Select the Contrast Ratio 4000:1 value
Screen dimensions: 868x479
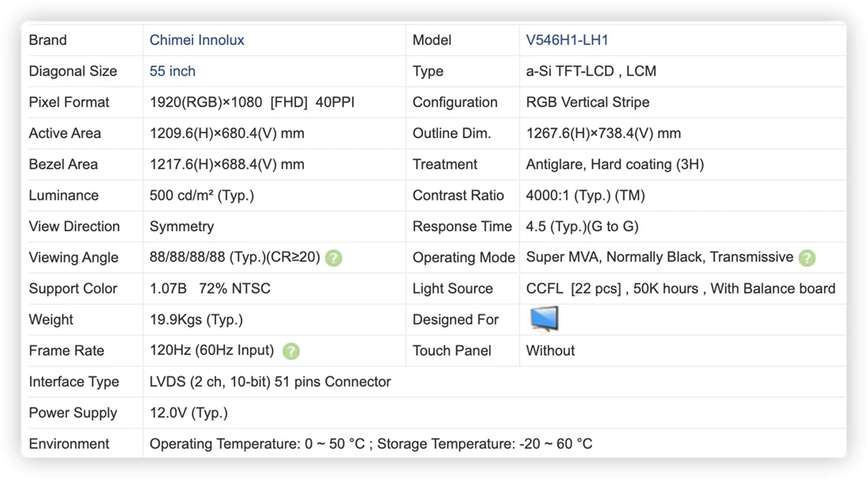tap(586, 196)
